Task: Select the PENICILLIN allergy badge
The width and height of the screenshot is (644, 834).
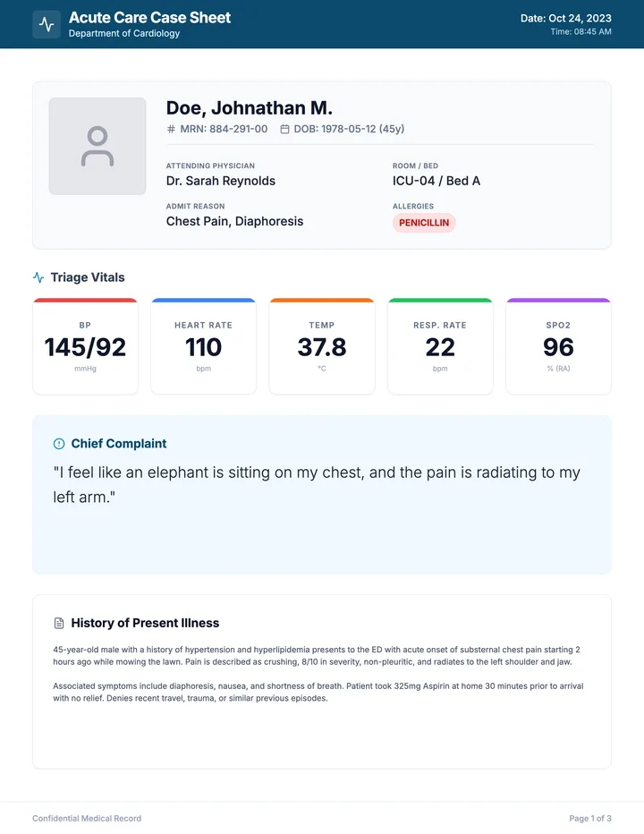Action: 424,223
